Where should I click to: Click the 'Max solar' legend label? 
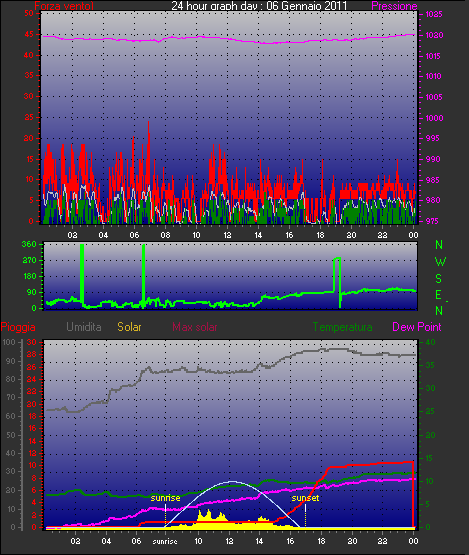click(x=195, y=327)
